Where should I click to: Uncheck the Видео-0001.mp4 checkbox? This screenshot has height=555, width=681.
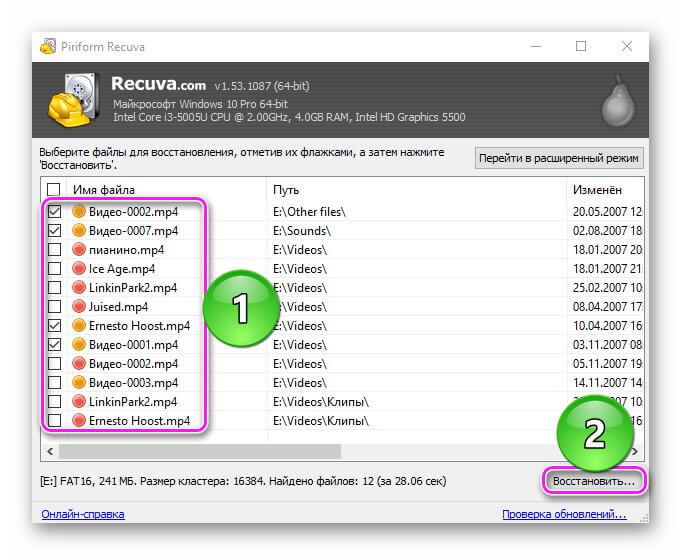[54, 344]
